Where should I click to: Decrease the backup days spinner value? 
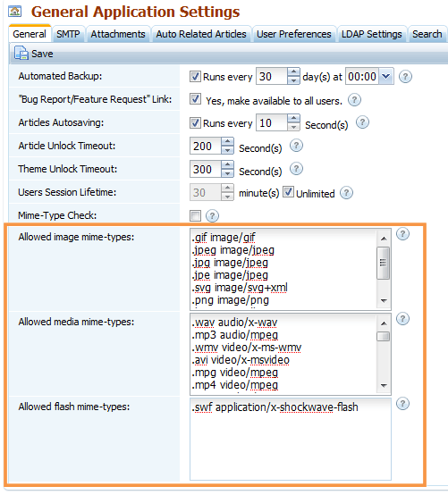tap(293, 80)
